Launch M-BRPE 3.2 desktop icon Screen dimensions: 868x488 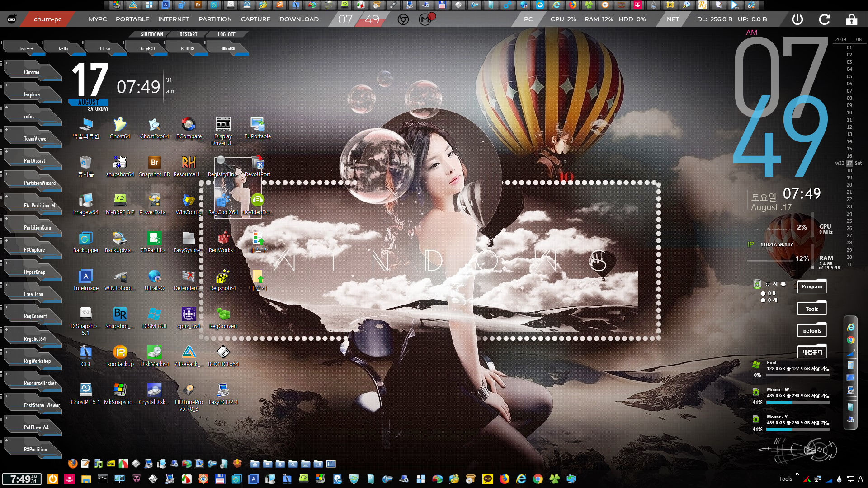pos(120,204)
